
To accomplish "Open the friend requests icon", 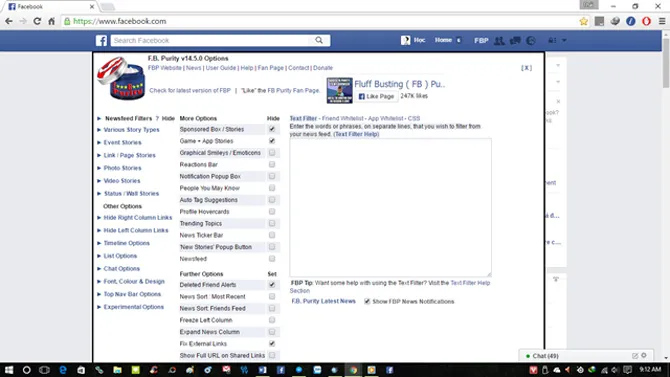I will click(499, 41).
